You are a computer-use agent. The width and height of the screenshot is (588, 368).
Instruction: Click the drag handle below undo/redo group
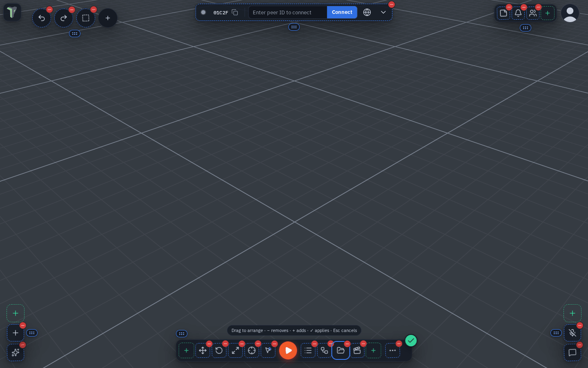coord(75,34)
